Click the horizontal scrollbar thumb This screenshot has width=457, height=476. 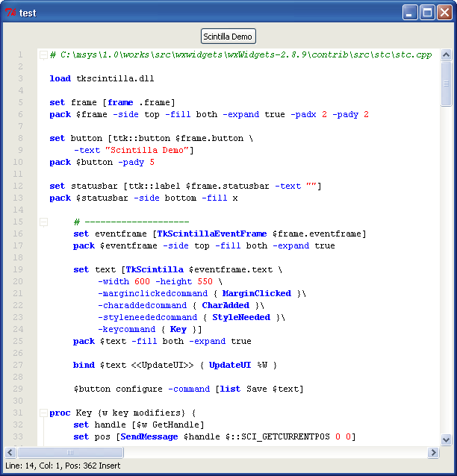coord(70,453)
